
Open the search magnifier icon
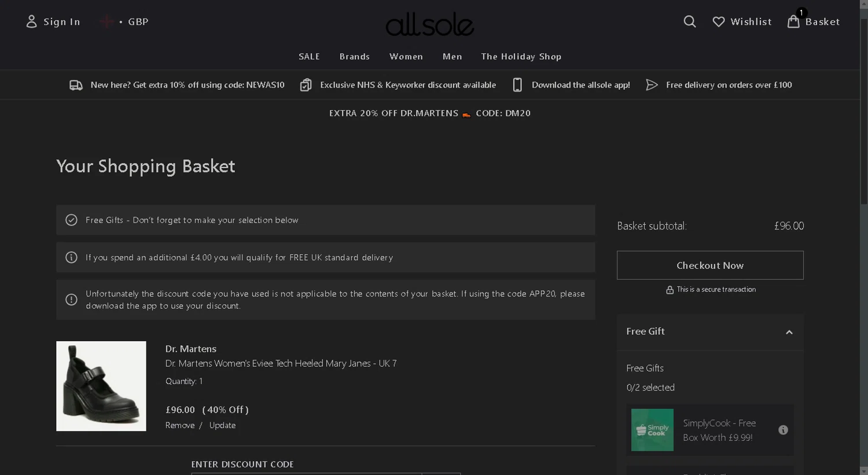[x=690, y=21]
